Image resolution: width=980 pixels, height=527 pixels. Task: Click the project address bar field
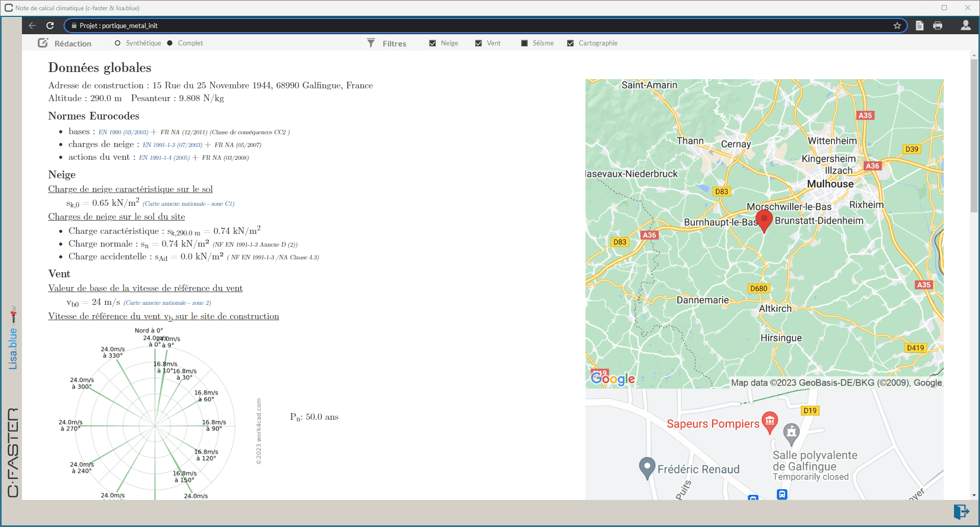click(x=485, y=26)
